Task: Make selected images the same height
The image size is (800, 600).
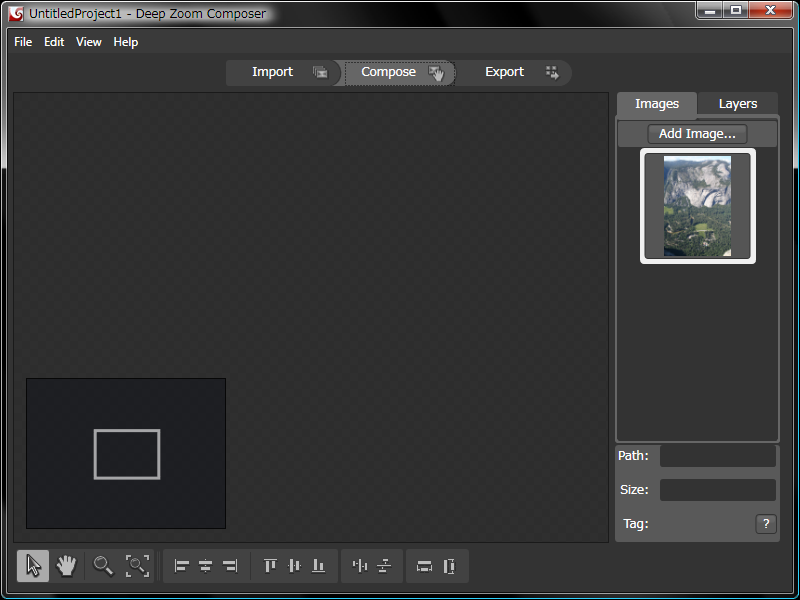Action: [x=449, y=566]
